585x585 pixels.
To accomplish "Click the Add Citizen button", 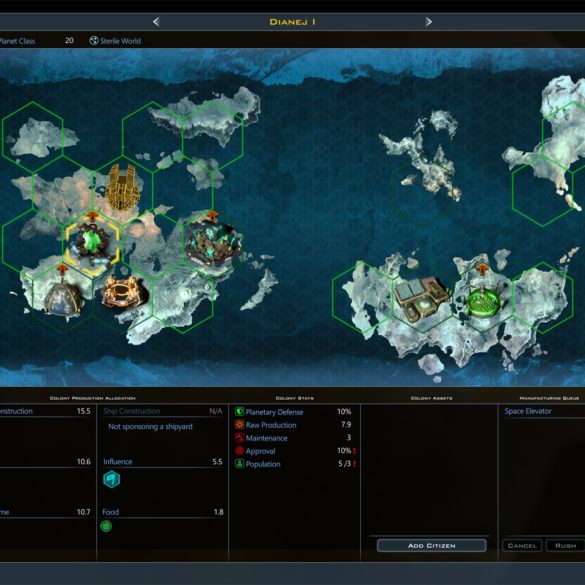I will coord(432,545).
